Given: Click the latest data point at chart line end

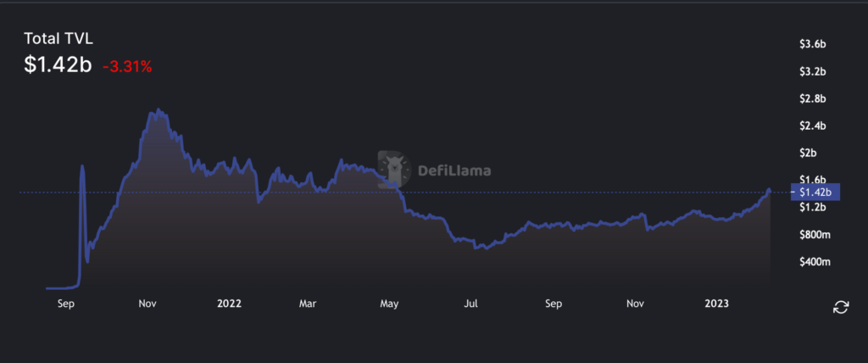Looking at the screenshot, I should [x=770, y=192].
